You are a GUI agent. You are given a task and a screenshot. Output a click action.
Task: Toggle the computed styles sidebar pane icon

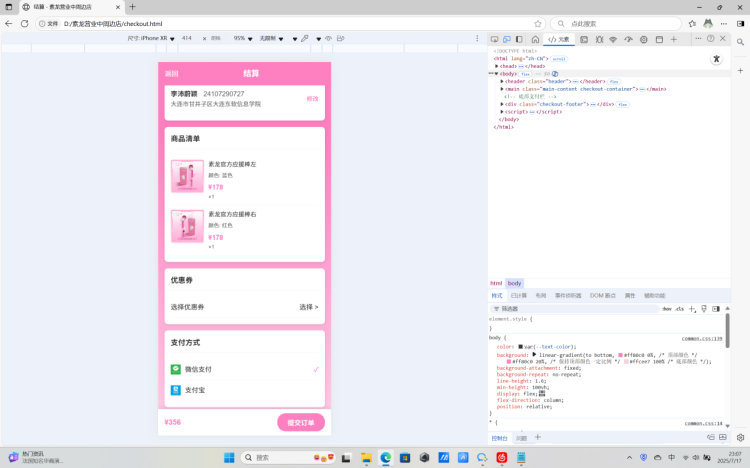click(716, 309)
